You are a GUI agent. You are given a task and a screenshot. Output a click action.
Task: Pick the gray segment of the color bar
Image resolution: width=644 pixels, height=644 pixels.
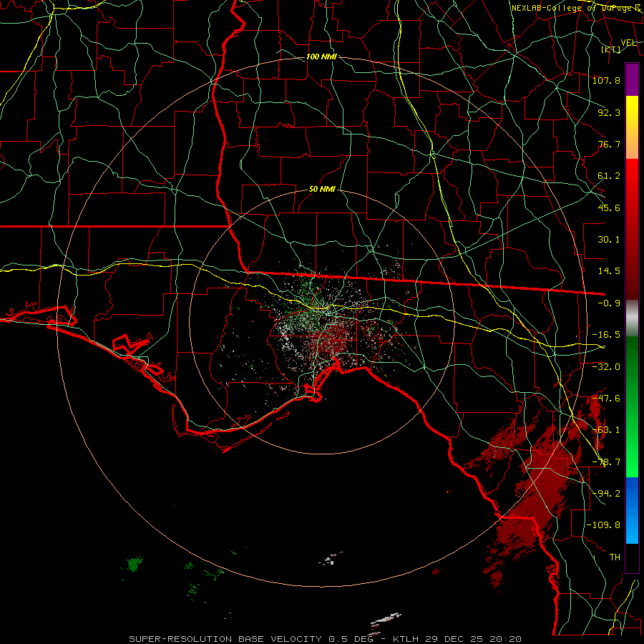(632, 318)
